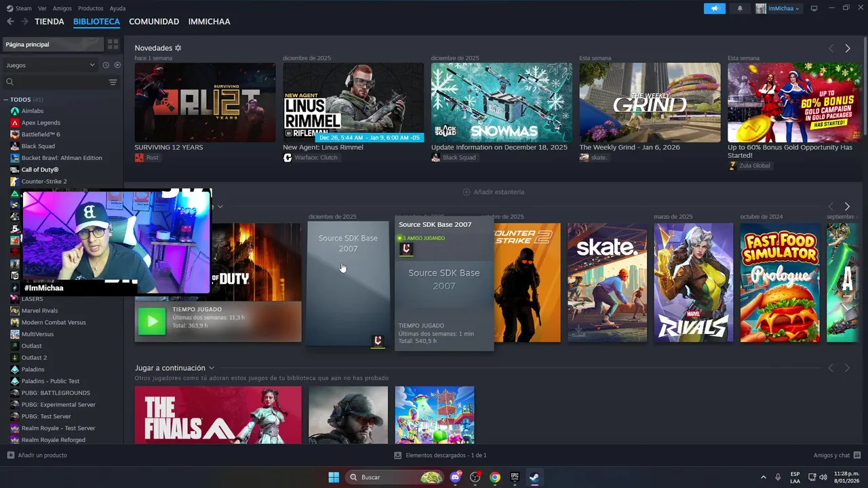Screen dimensions: 868x488
Task: Select Apex Legends in the library list
Action: coord(41,123)
